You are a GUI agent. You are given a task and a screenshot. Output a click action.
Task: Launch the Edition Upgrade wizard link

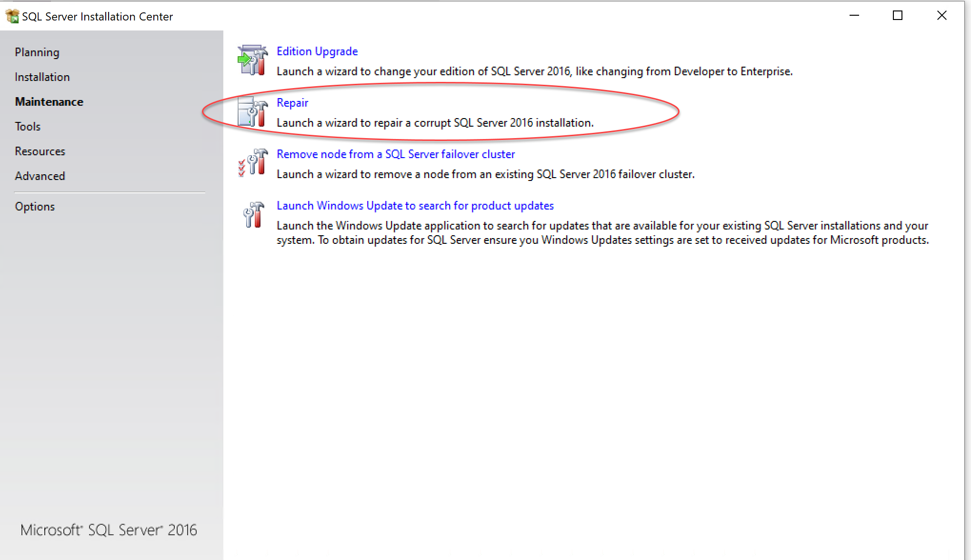[x=317, y=51]
